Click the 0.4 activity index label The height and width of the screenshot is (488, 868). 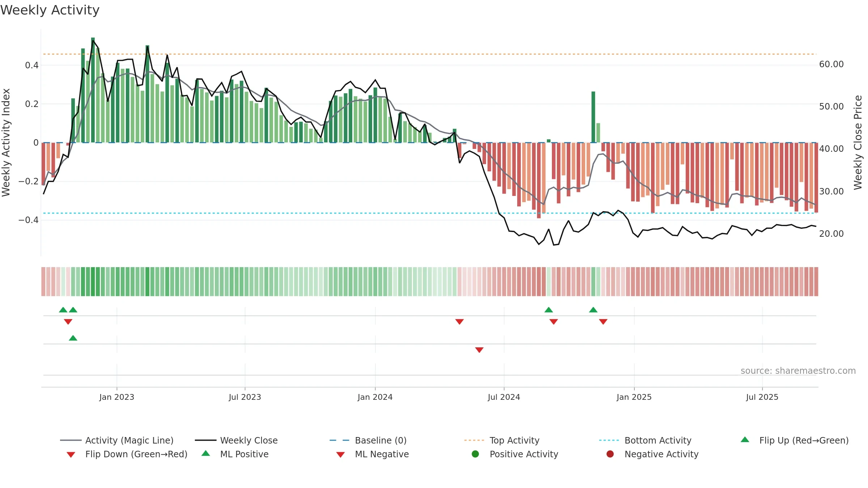click(x=32, y=65)
